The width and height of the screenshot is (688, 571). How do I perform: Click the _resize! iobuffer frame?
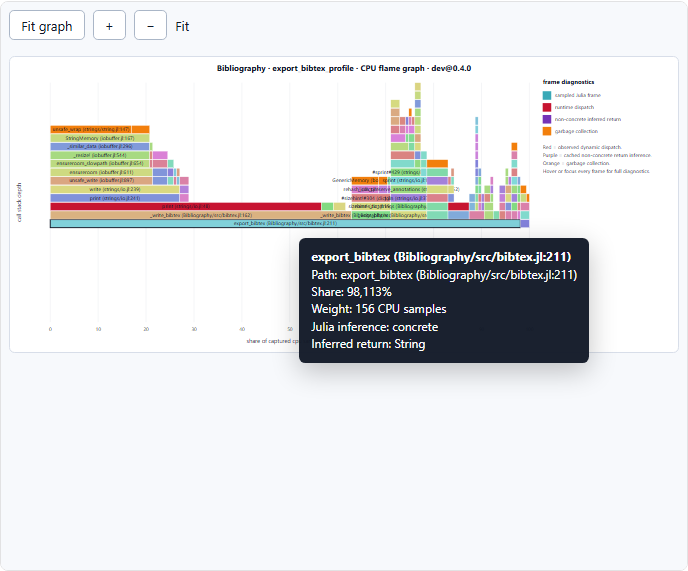(x=100, y=155)
